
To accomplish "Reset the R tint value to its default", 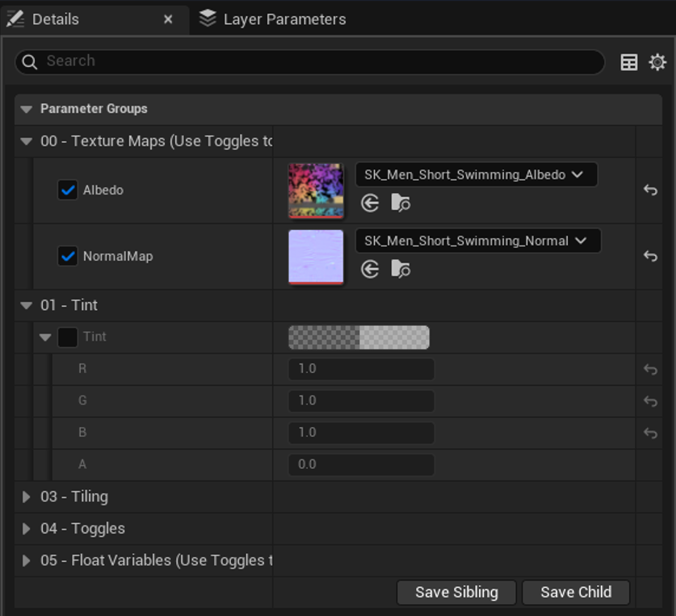I will (x=650, y=370).
